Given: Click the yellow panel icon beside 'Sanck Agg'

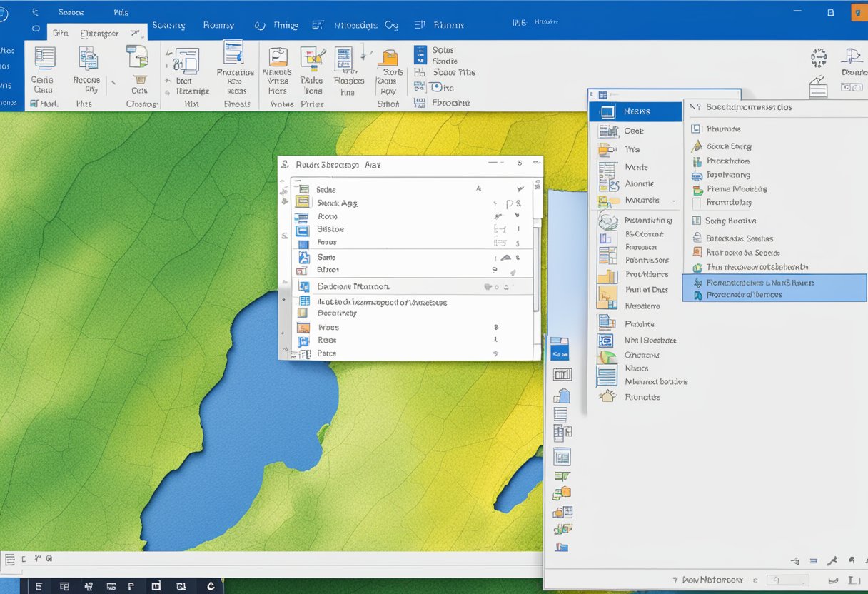Looking at the screenshot, I should [x=303, y=203].
